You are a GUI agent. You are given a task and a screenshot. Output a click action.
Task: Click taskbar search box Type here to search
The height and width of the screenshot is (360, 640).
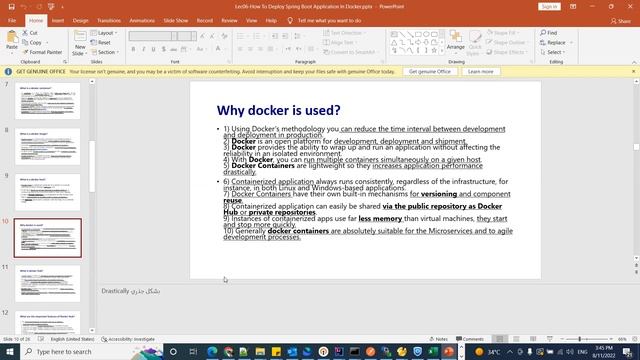coord(92,351)
